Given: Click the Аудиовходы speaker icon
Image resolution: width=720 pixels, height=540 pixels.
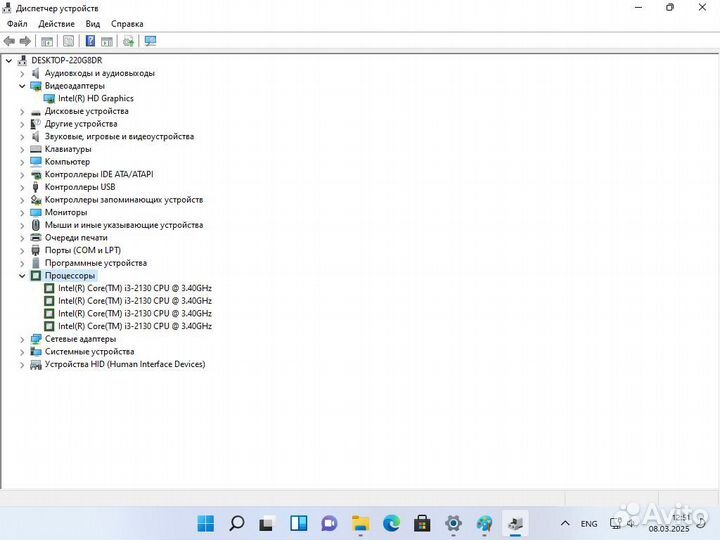Looking at the screenshot, I should point(36,73).
